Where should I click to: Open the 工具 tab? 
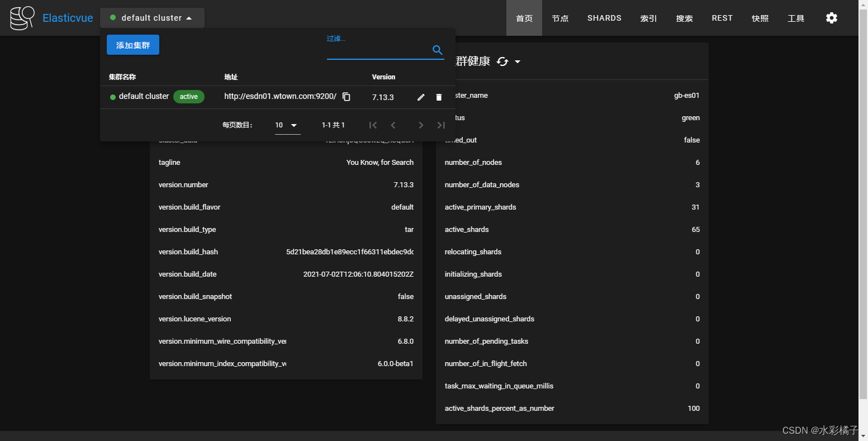(796, 18)
